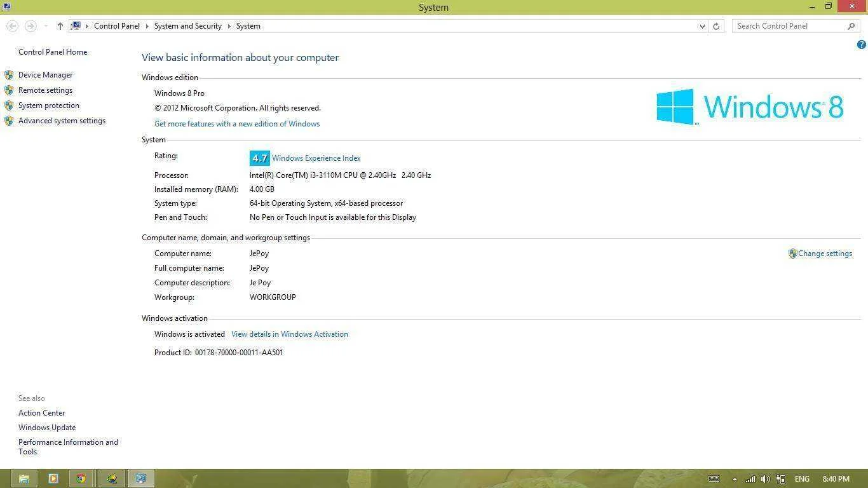Screen dimensions: 868x488
Task: Open Remote settings
Action: (x=45, y=90)
